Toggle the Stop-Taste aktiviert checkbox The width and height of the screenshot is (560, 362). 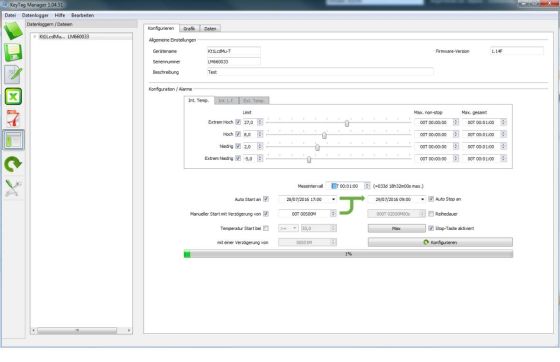pos(431,228)
